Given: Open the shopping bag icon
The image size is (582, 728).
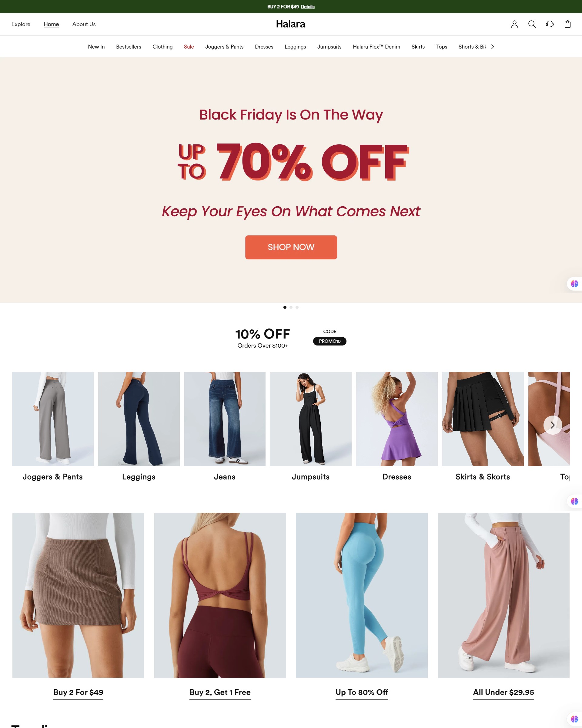Looking at the screenshot, I should [x=567, y=24].
